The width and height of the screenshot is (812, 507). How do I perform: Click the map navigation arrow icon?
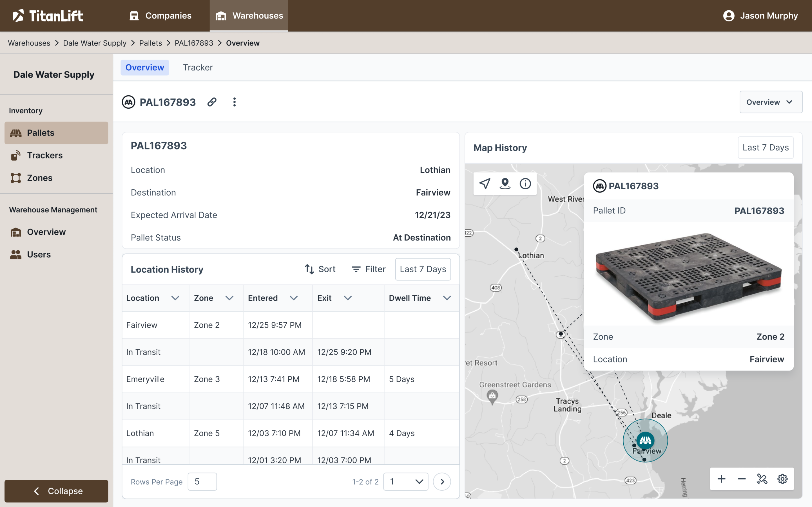(x=485, y=183)
